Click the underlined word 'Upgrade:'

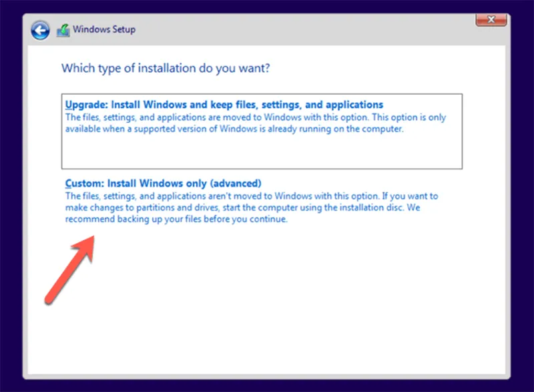86,105
